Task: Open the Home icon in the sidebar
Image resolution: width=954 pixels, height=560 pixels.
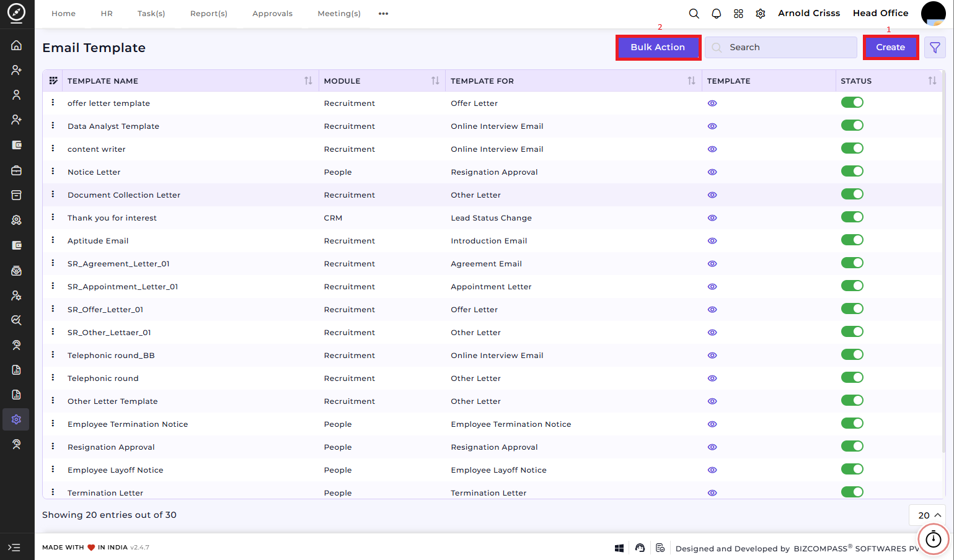Action: click(x=17, y=45)
